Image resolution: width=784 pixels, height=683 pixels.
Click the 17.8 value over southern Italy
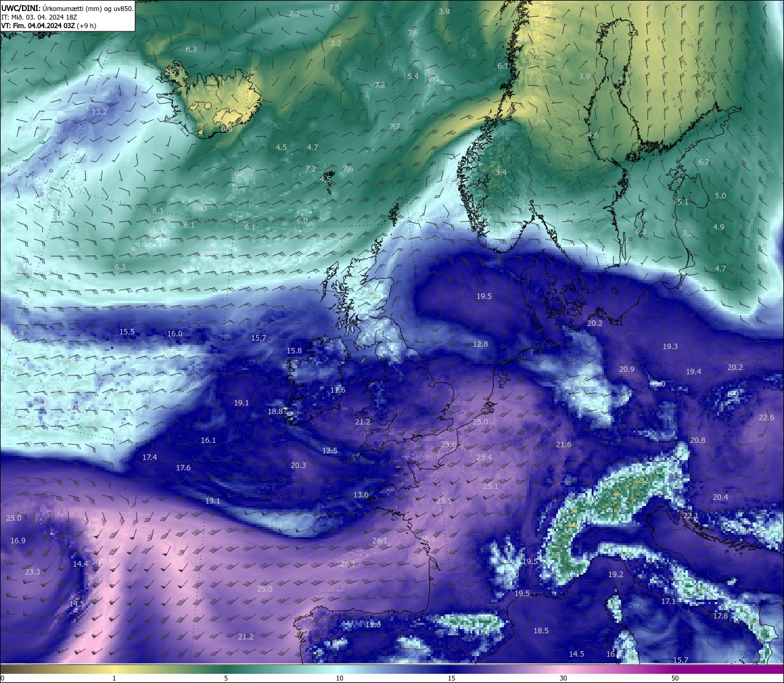(720, 616)
